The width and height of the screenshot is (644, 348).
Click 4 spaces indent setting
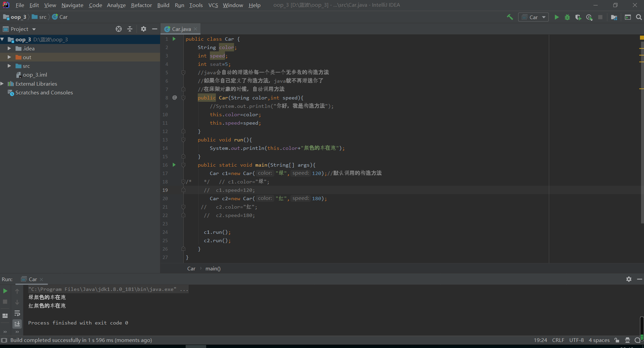pyautogui.click(x=599, y=340)
